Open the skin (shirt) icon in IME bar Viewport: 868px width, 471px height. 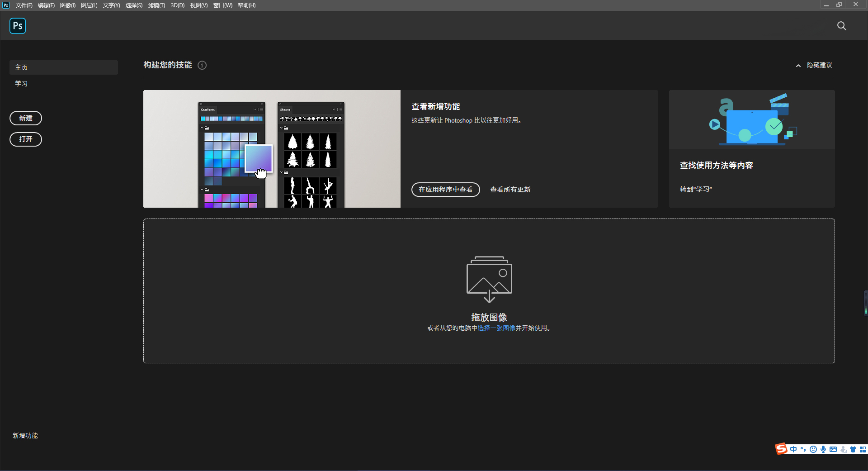click(x=853, y=449)
